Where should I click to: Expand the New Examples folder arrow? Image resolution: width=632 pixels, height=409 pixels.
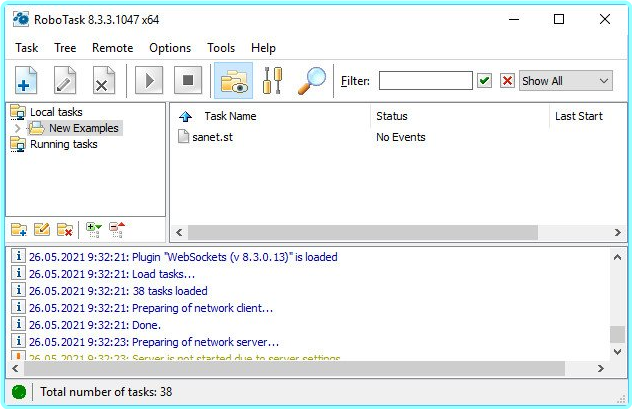click(x=18, y=128)
